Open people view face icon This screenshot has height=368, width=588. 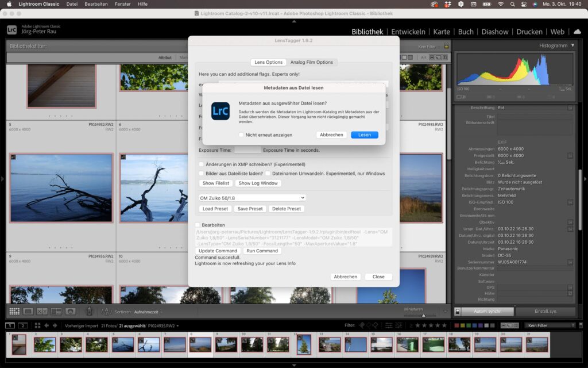coord(71,311)
